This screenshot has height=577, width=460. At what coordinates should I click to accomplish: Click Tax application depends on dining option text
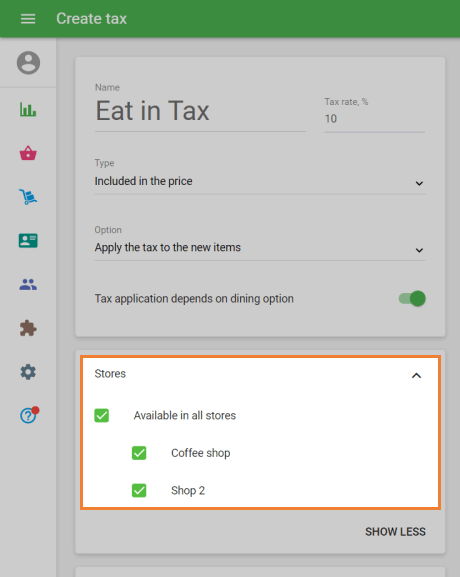[194, 298]
